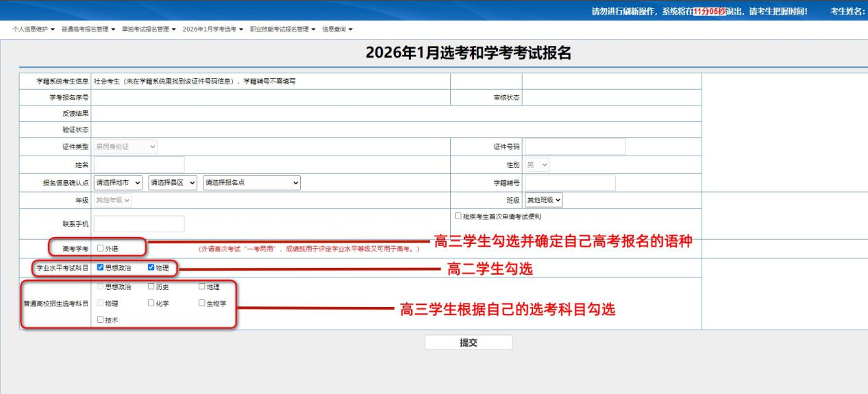
Task: Open the 请选择地市 city dropdown
Action: point(118,182)
